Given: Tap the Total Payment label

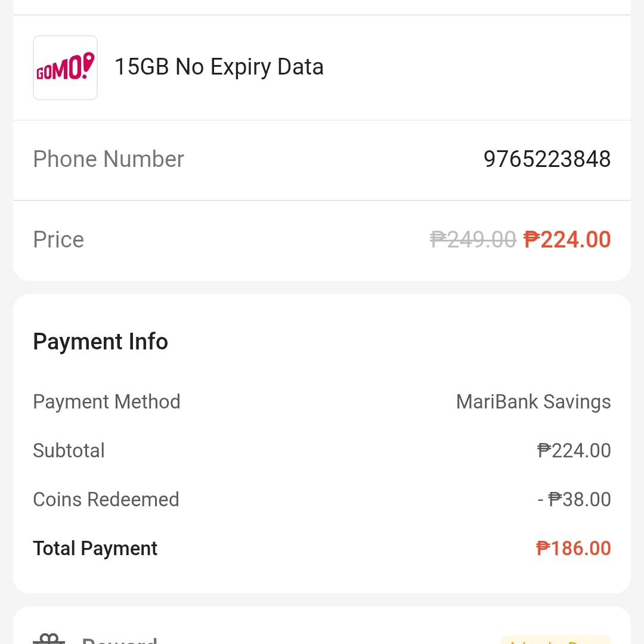Looking at the screenshot, I should pos(95,549).
